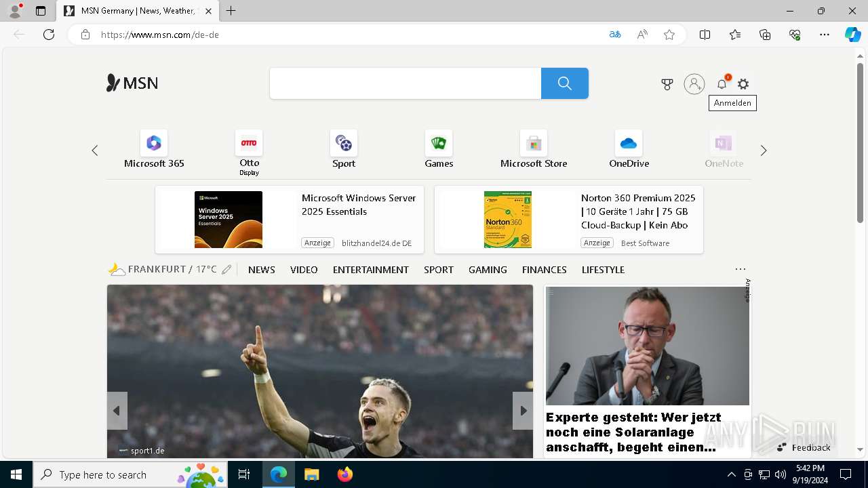The width and height of the screenshot is (868, 488).
Task: Launch Firefox from the taskbar
Action: (x=345, y=474)
